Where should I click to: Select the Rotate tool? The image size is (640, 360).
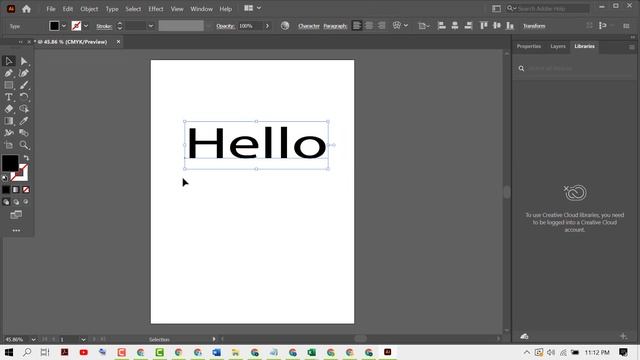pos(24,97)
